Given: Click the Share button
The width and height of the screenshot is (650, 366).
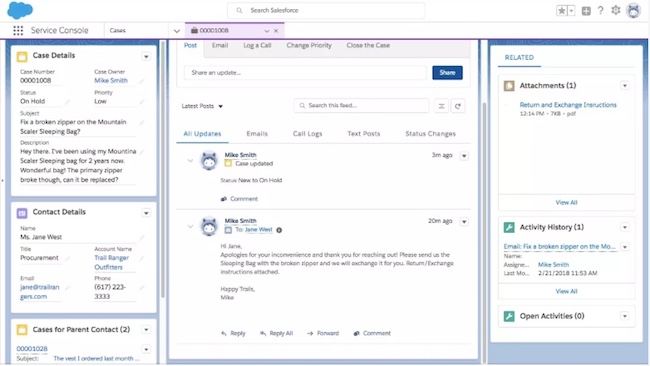Looking at the screenshot, I should pos(447,73).
